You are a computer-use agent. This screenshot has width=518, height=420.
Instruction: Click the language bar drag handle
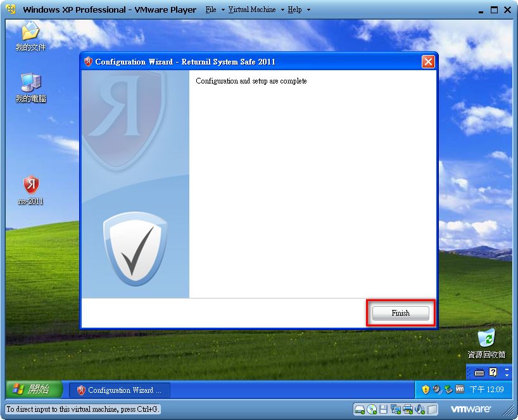469,373
